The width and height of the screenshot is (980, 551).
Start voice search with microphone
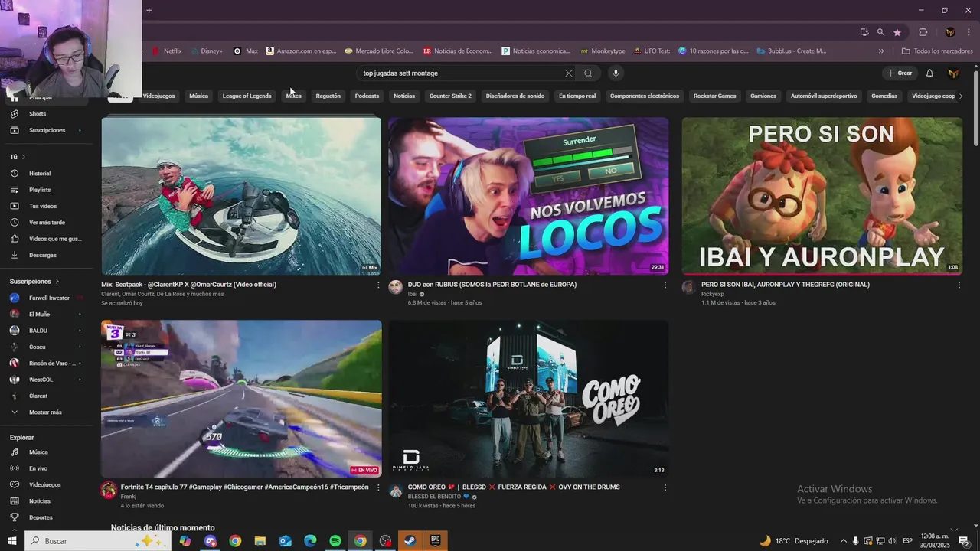click(x=615, y=73)
